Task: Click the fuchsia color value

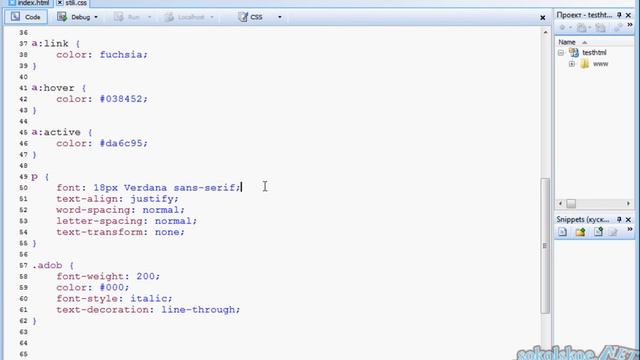Action: coord(121,55)
